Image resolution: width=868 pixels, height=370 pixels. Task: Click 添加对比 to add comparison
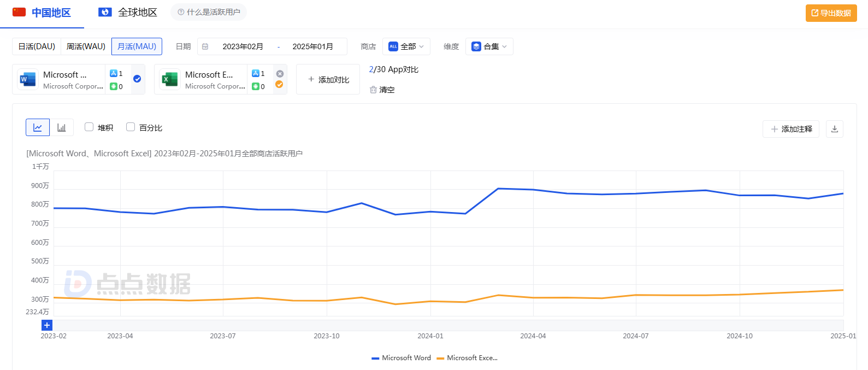coord(328,80)
